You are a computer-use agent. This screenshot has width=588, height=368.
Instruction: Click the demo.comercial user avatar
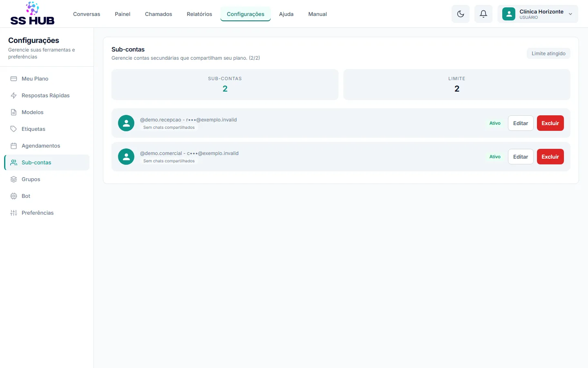tap(126, 157)
